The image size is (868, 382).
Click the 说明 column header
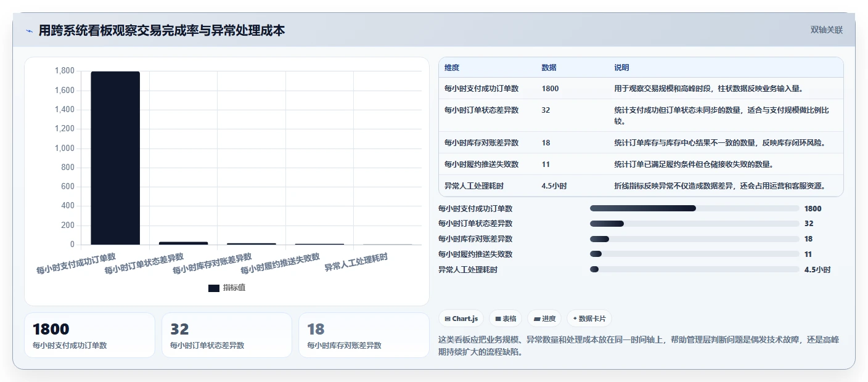click(621, 68)
